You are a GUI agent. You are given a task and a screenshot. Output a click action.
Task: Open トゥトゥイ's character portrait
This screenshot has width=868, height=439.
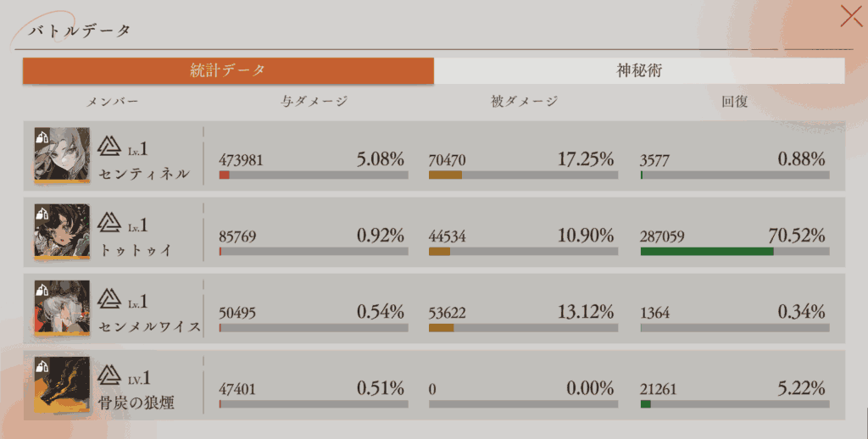pos(62,231)
